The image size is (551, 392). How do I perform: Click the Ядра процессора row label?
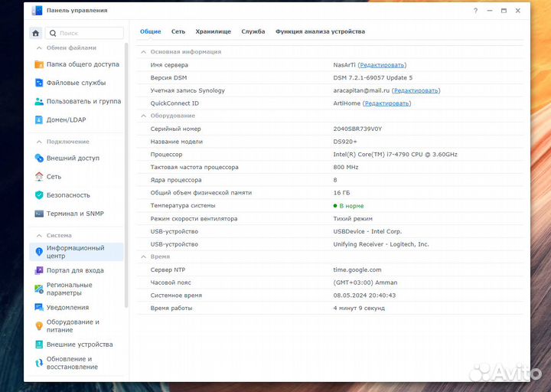coord(176,180)
